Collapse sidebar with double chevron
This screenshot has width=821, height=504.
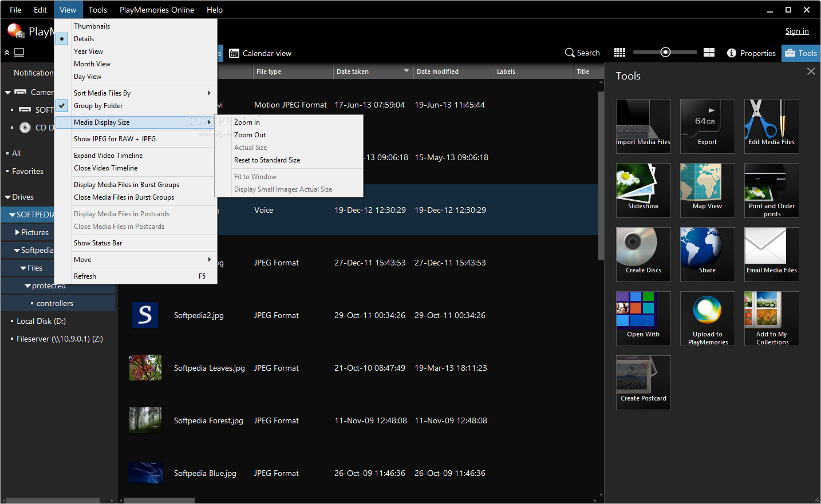point(7,53)
